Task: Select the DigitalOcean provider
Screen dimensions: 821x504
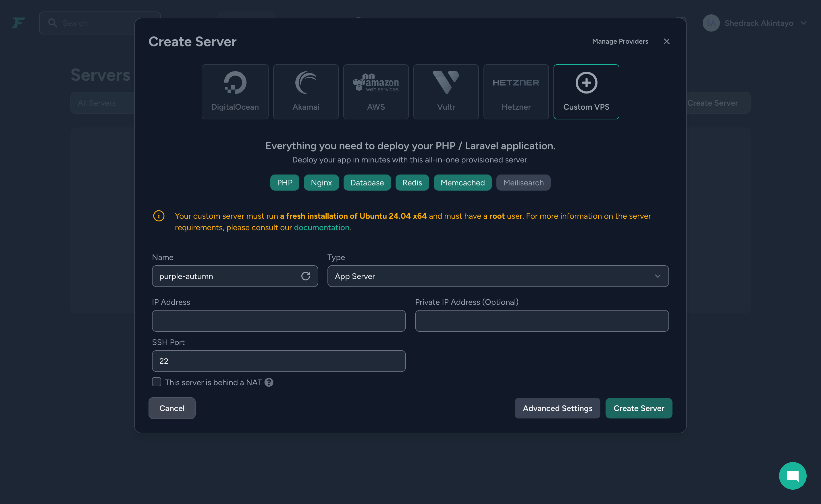Action: 235,91
